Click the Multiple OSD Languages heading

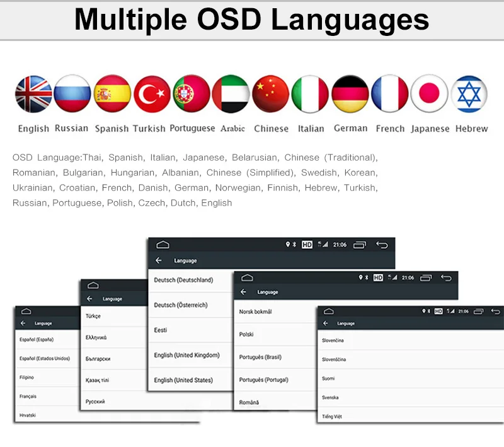tap(251, 20)
